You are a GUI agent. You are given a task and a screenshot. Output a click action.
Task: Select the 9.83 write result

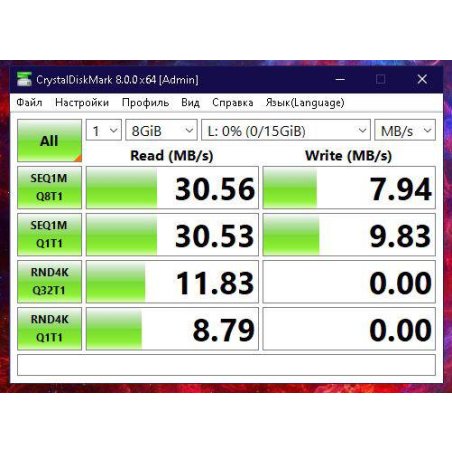tap(349, 235)
